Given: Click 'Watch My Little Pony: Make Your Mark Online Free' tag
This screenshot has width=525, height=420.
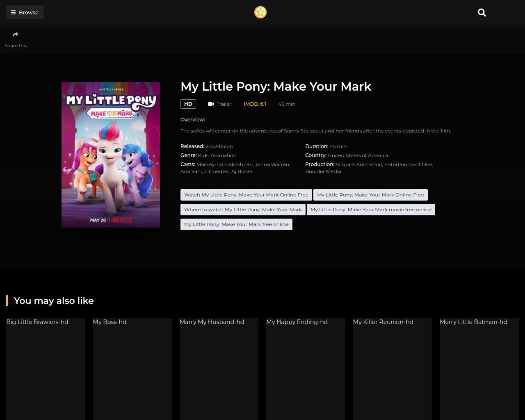Looking at the screenshot, I should click(246, 195).
